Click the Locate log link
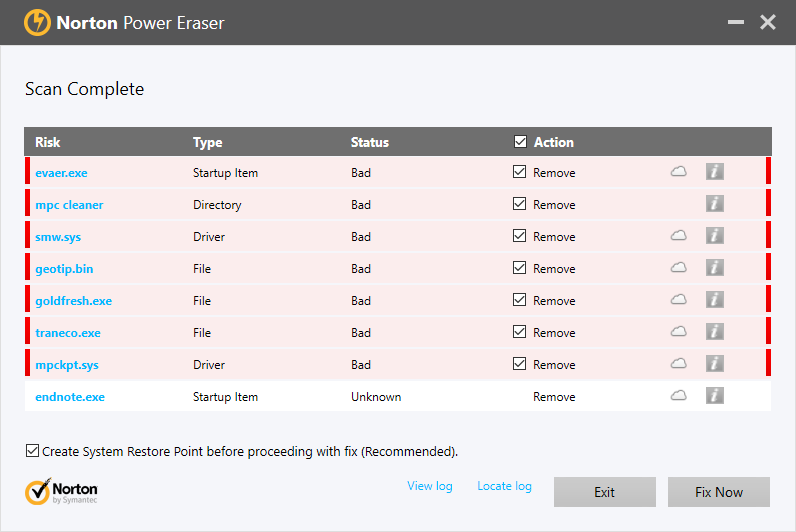Image resolution: width=796 pixels, height=532 pixels. point(504,486)
